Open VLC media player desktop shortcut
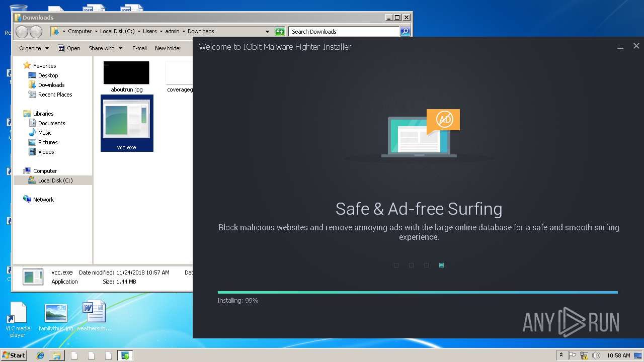 (18, 320)
